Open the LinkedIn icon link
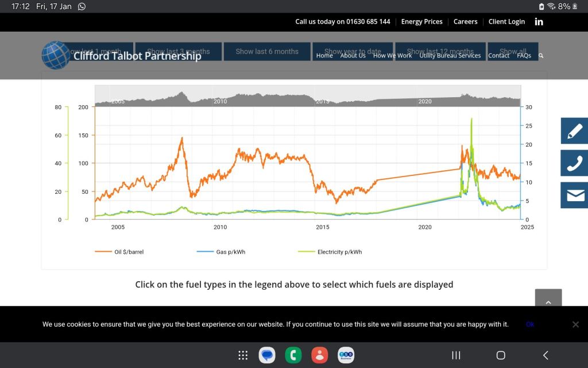 click(539, 22)
